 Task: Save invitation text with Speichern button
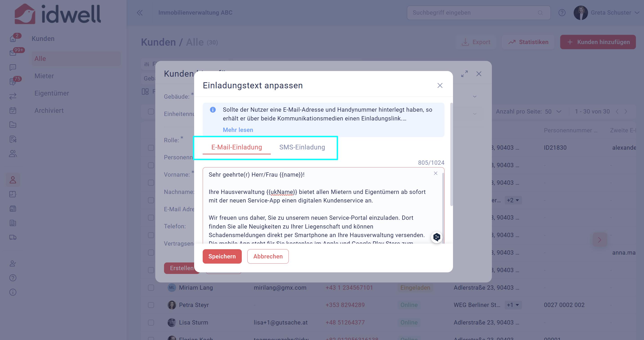pyautogui.click(x=222, y=256)
